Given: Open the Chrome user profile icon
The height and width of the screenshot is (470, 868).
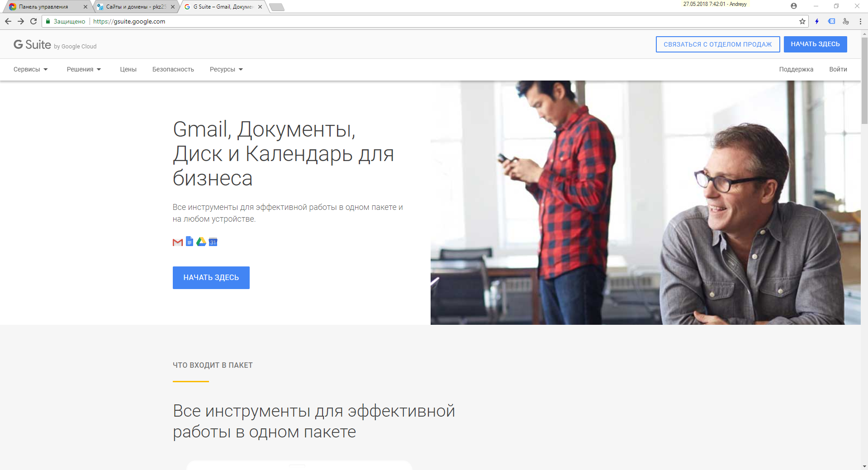Looking at the screenshot, I should (794, 6).
